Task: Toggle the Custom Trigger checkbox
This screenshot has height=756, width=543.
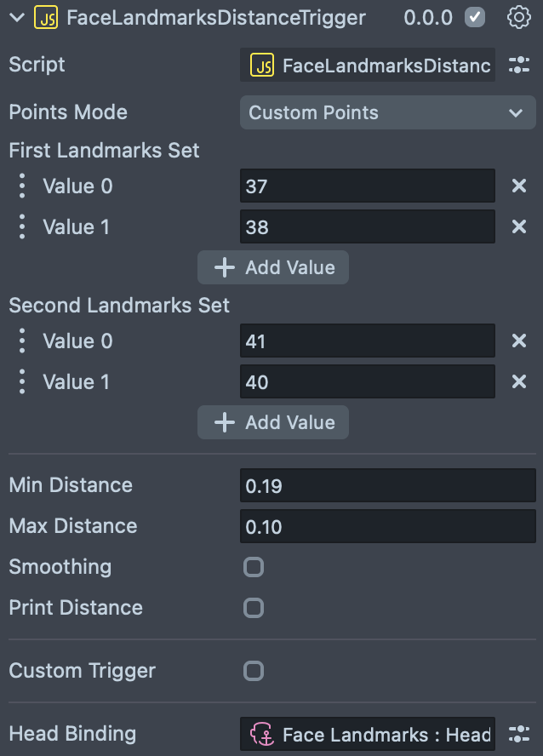Action: [254, 671]
